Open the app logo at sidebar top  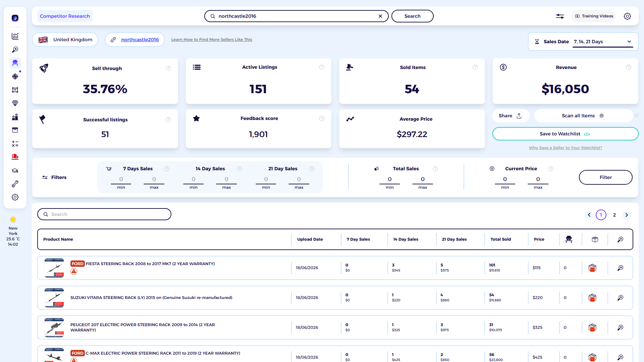click(15, 18)
